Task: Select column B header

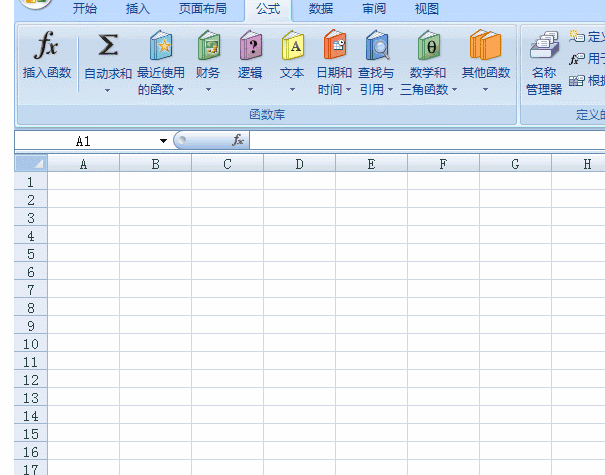Action: pos(155,163)
